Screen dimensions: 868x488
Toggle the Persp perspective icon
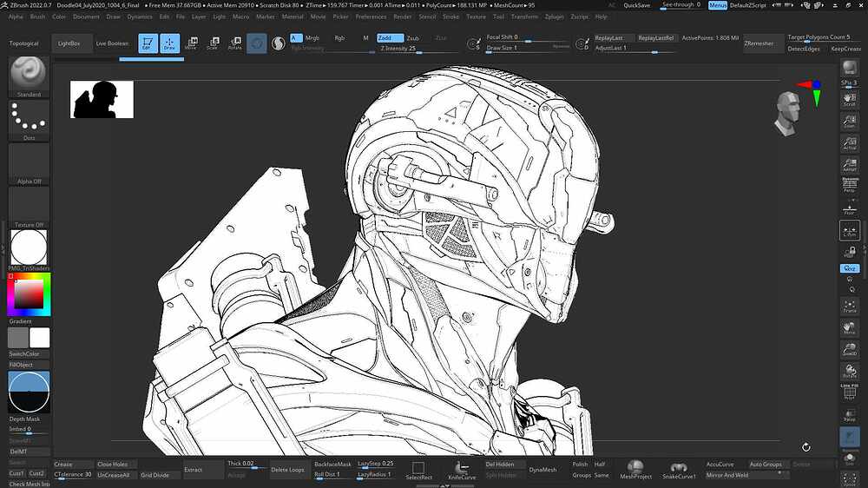(x=849, y=185)
